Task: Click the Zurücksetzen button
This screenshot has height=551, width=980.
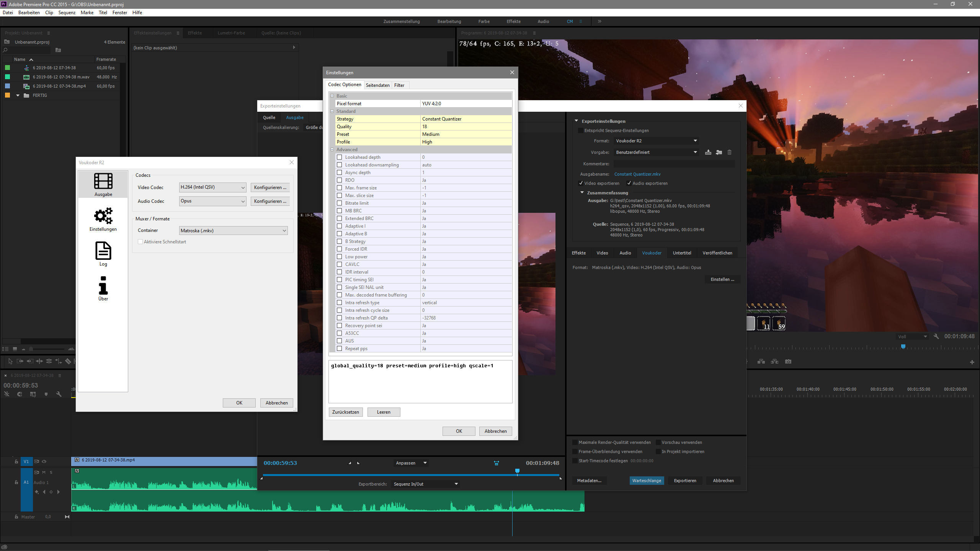Action: click(x=345, y=412)
